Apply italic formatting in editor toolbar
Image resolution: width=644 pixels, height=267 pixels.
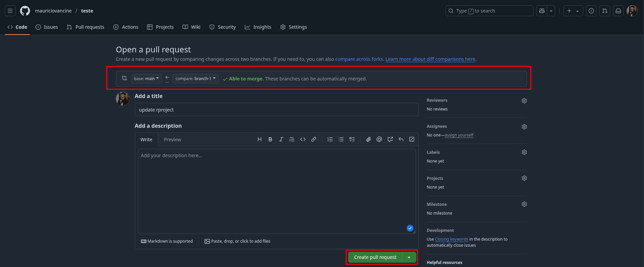(281, 139)
